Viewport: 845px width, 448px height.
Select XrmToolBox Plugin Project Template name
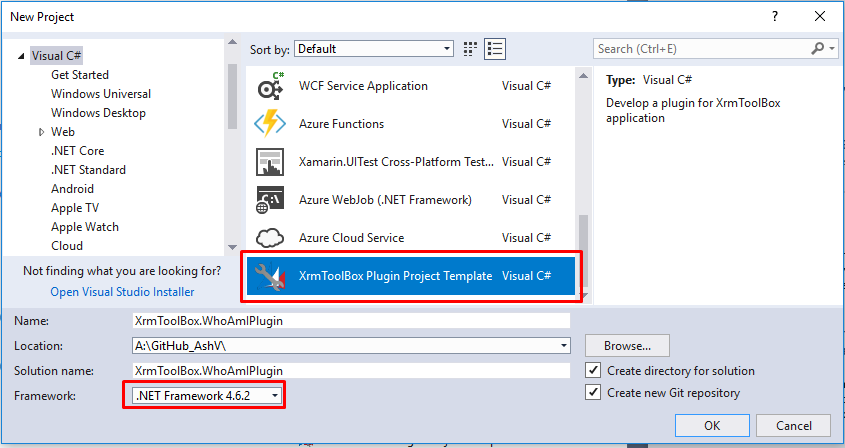tap(396, 276)
